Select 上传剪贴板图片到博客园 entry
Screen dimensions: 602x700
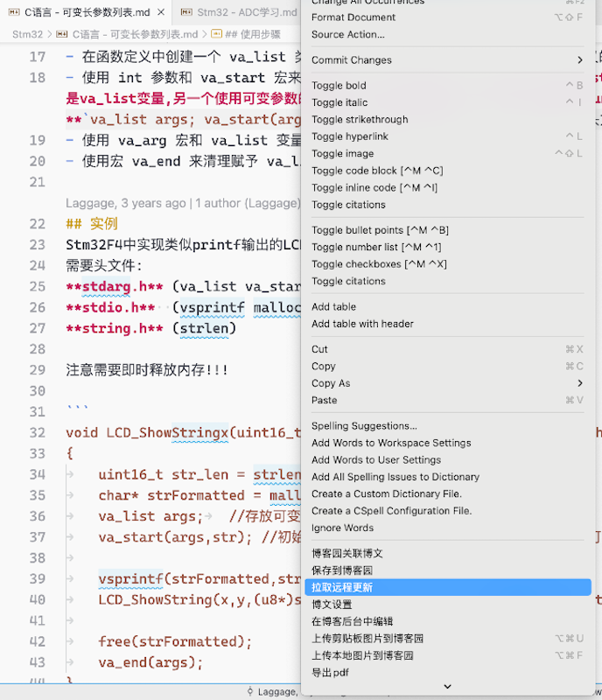click(x=447, y=639)
